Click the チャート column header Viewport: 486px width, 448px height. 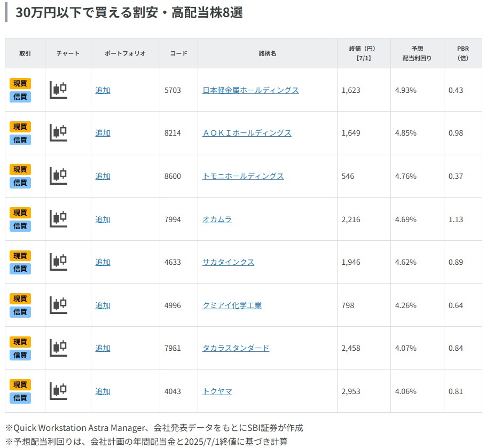(x=68, y=53)
